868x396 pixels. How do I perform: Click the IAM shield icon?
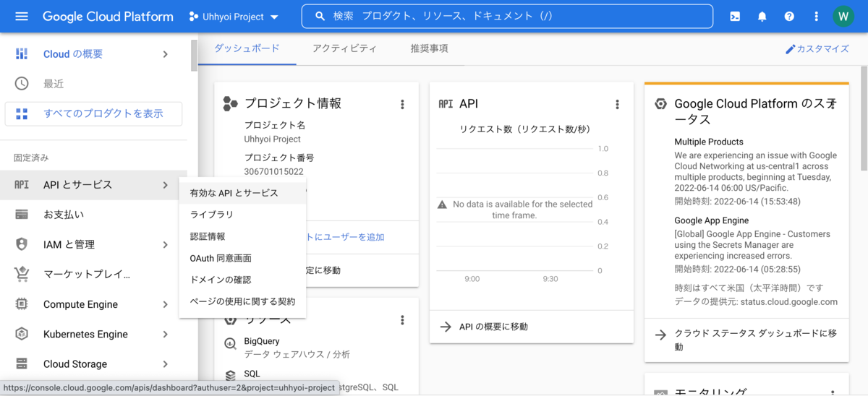tap(22, 244)
